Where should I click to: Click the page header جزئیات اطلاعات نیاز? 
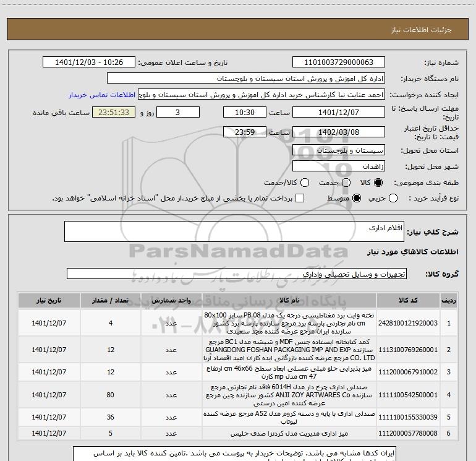pos(422,30)
